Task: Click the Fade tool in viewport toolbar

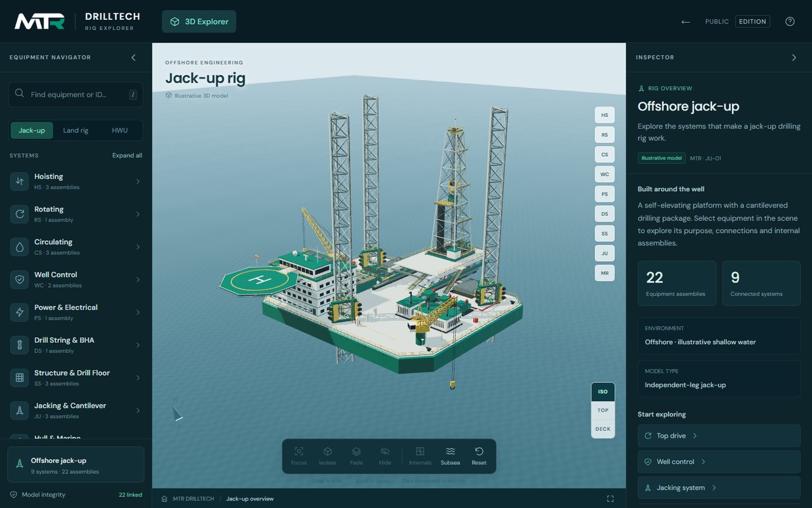Action: coord(357,456)
